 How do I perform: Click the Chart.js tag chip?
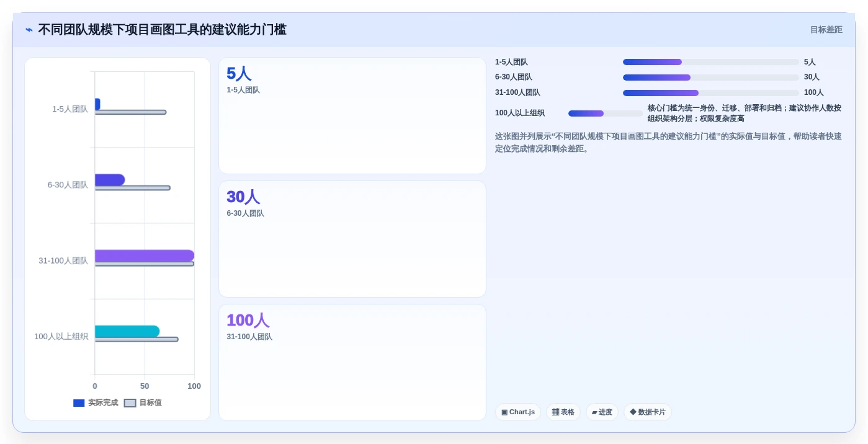(x=518, y=412)
